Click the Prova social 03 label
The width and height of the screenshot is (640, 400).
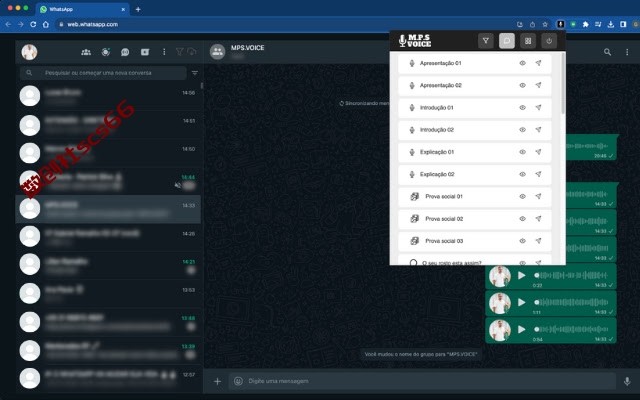coord(444,241)
